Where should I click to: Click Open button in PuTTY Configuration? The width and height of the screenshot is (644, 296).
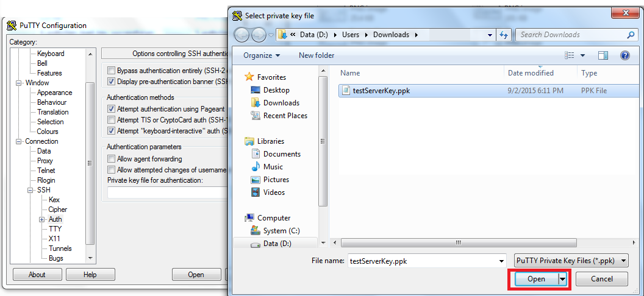(x=196, y=275)
